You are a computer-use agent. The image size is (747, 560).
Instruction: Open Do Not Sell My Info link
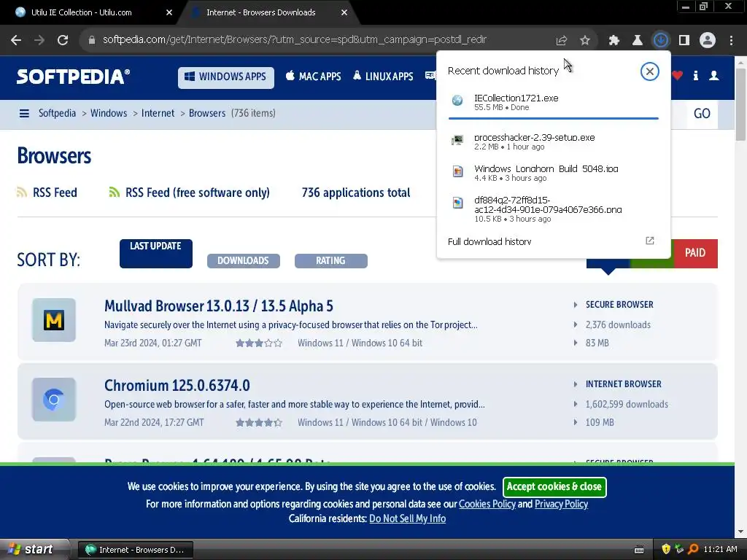pyautogui.click(x=407, y=518)
